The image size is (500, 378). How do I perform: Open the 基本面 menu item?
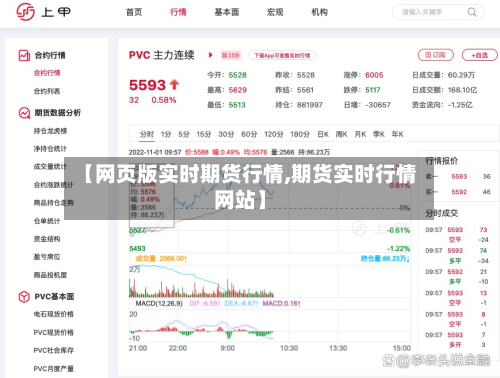[x=227, y=12]
